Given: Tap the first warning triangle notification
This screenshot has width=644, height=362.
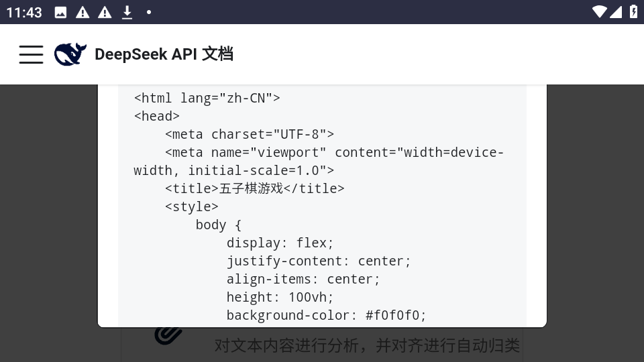Looking at the screenshot, I should click(83, 12).
